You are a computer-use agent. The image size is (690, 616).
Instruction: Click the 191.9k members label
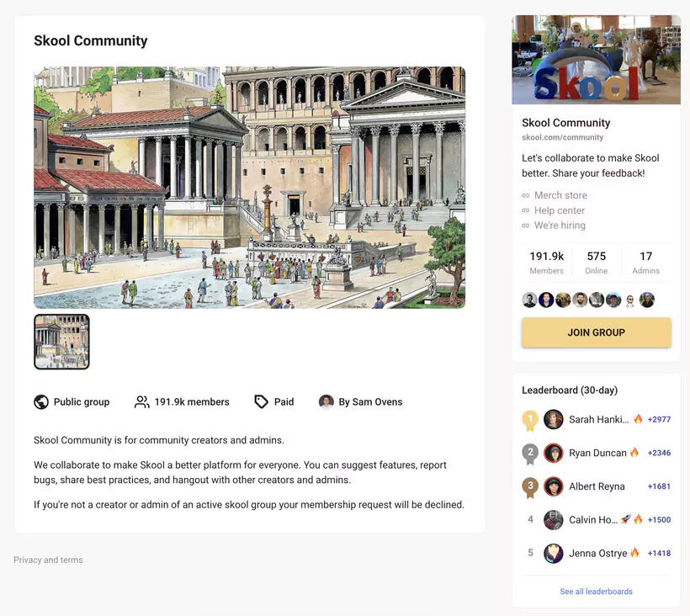coord(192,401)
